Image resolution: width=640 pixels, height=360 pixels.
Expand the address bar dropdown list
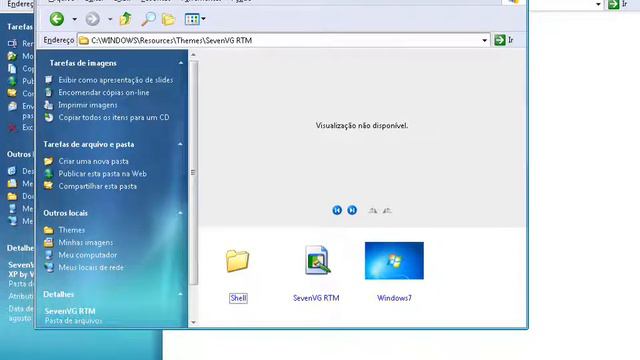coord(484,40)
